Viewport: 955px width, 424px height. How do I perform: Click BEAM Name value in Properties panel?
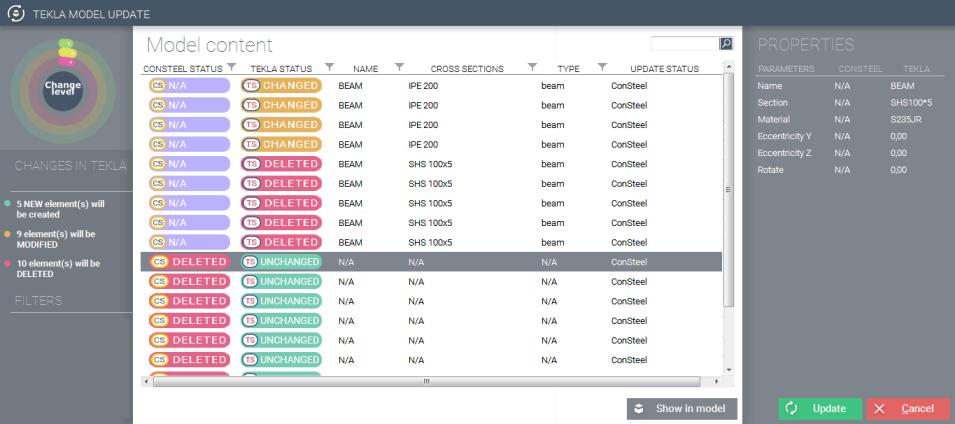[x=902, y=86]
